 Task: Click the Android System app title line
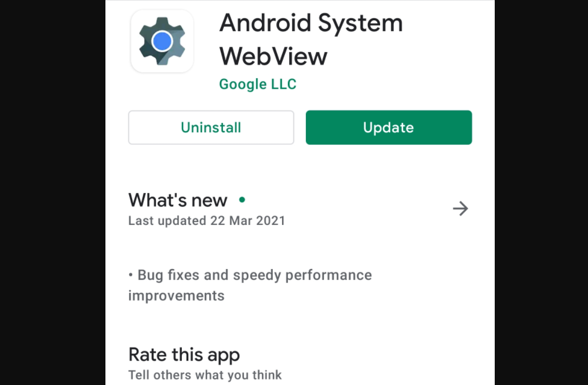(x=311, y=23)
